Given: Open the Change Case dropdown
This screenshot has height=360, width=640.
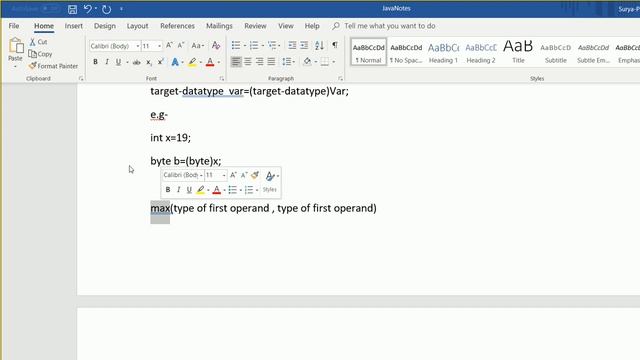Looking at the screenshot, I should pos(198,46).
